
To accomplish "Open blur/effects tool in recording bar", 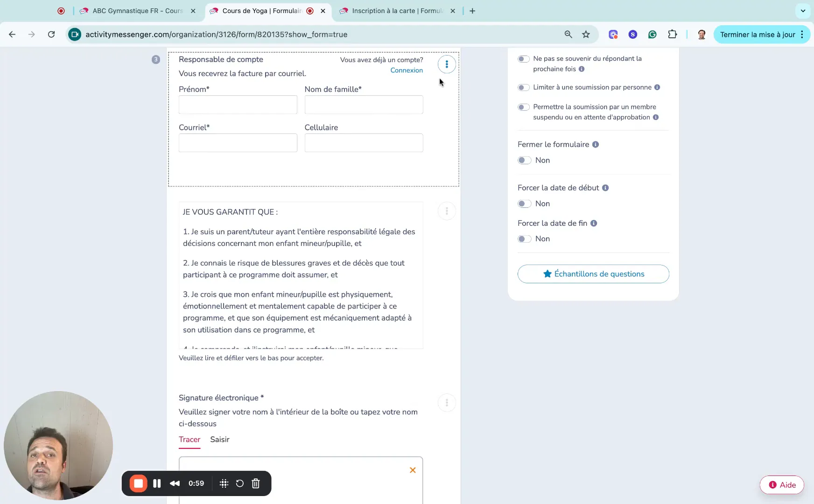I will tap(224, 483).
